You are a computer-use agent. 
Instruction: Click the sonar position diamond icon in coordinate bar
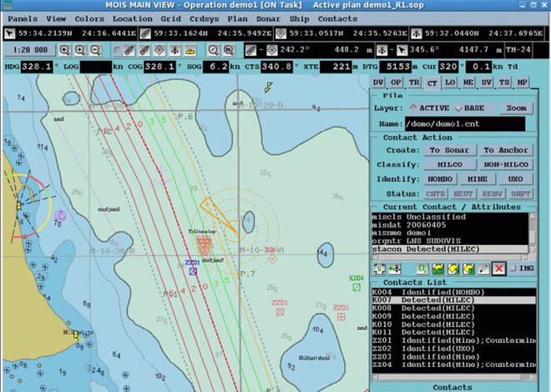pyautogui.click(x=281, y=33)
